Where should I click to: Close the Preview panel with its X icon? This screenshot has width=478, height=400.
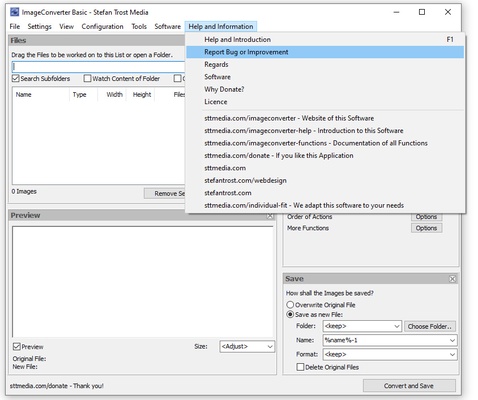pyautogui.click(x=270, y=216)
